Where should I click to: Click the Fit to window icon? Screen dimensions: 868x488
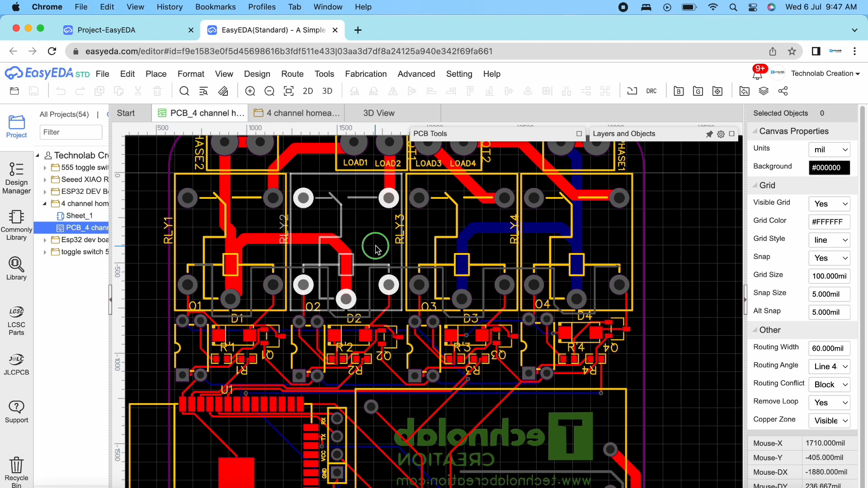288,91
